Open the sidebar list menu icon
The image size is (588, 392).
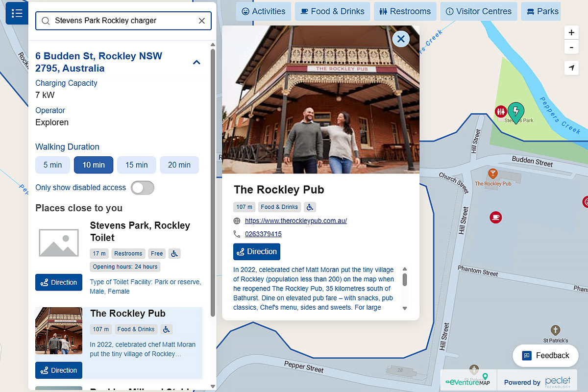tap(17, 13)
